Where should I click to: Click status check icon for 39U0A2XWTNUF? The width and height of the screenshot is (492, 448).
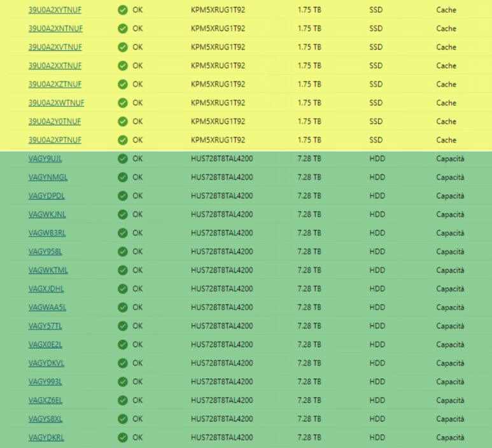(123, 103)
